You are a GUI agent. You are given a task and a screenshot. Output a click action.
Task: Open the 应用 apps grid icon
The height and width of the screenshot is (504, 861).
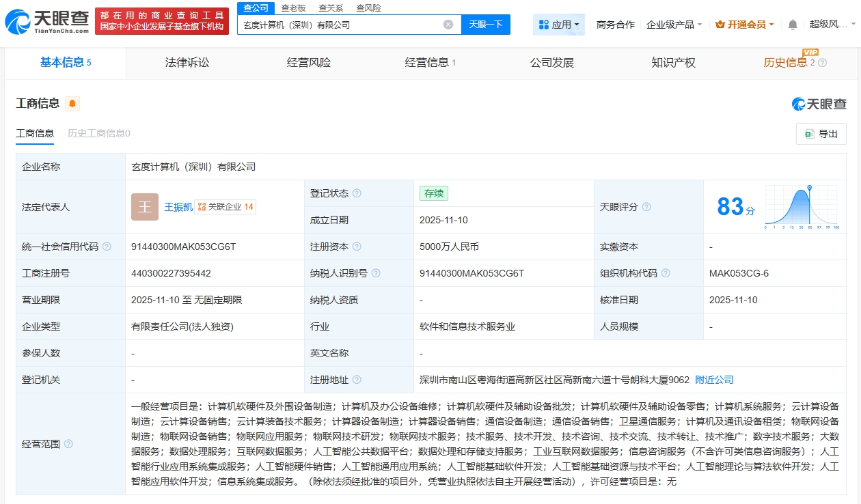[x=544, y=24]
